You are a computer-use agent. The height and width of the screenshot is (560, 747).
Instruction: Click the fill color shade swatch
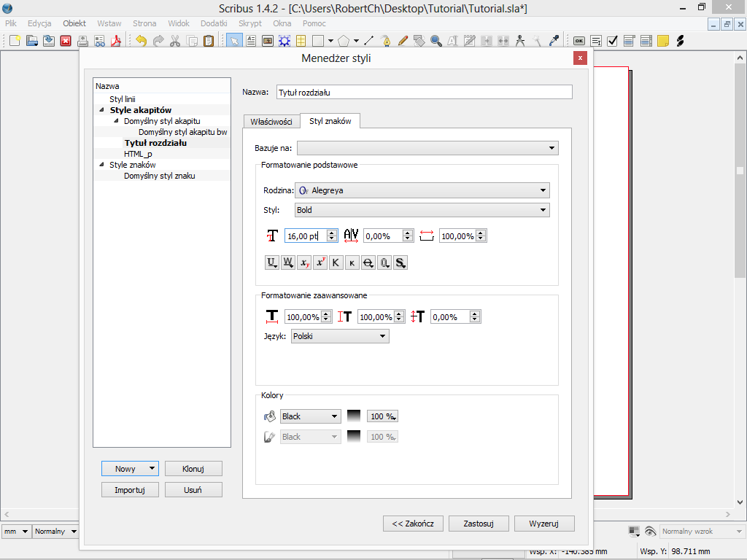click(x=353, y=416)
